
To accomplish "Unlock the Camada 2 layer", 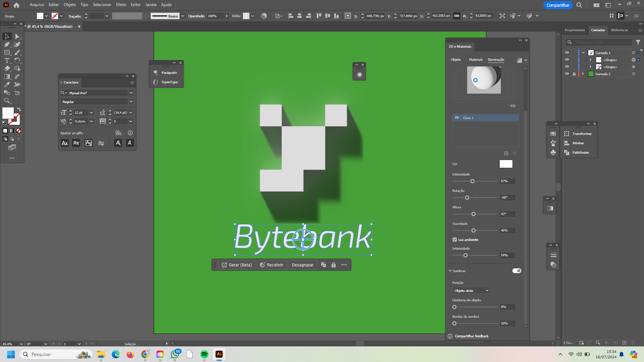I will 574,74.
